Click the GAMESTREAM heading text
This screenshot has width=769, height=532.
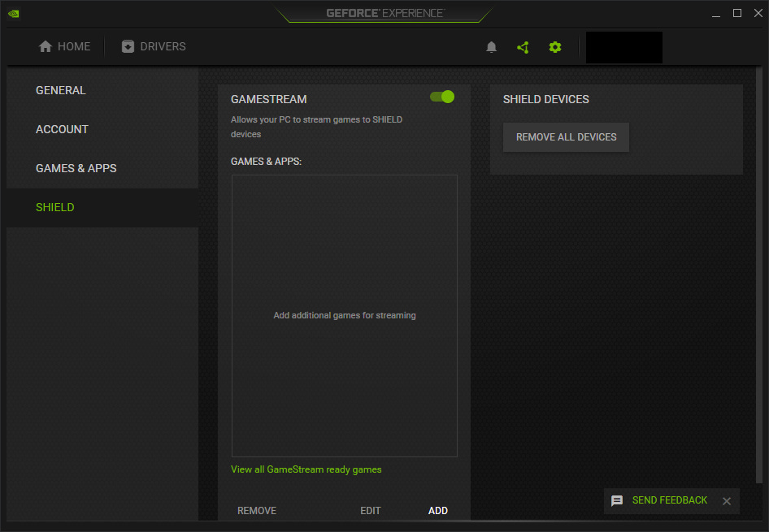269,99
